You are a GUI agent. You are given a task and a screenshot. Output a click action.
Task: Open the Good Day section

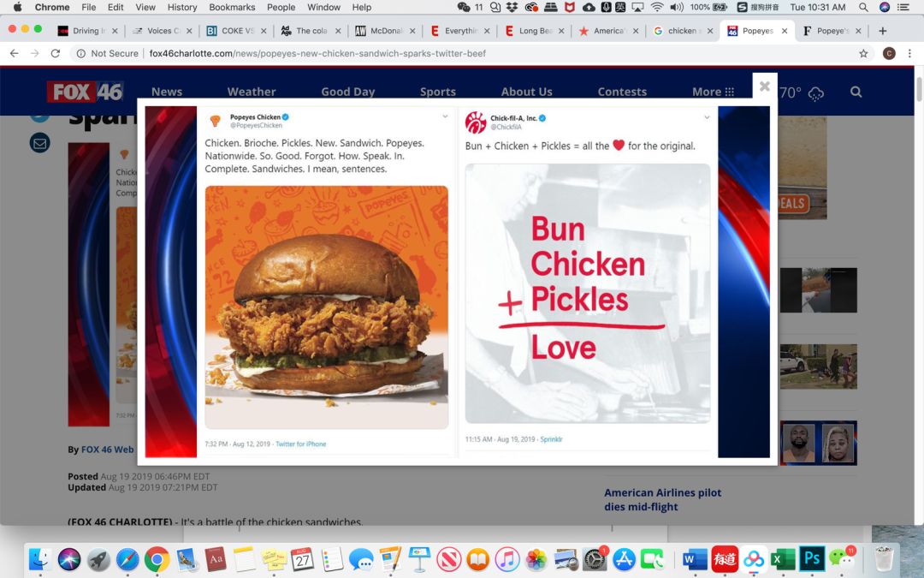click(x=347, y=92)
